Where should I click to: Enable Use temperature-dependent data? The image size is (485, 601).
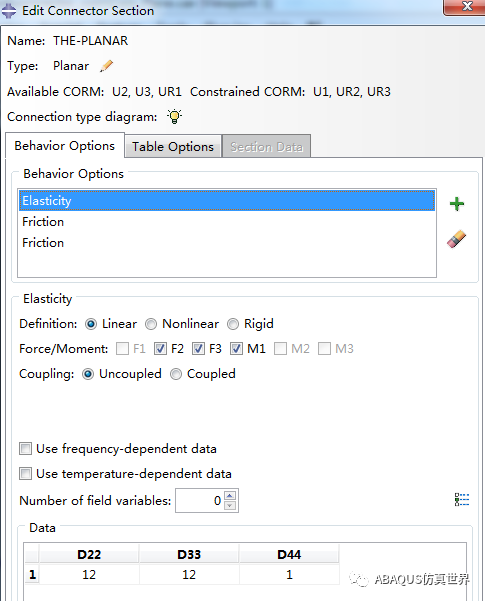pos(25,474)
